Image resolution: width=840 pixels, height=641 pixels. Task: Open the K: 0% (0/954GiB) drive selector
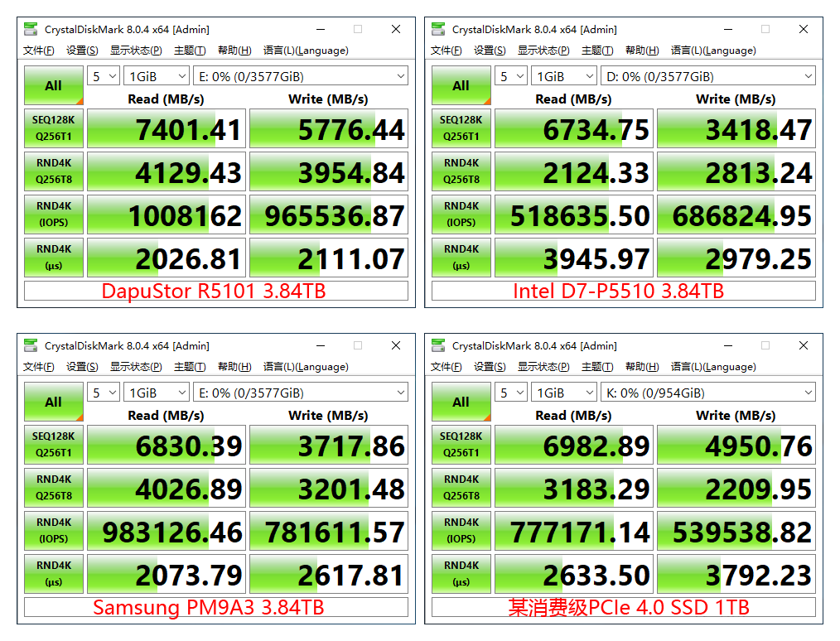(708, 393)
